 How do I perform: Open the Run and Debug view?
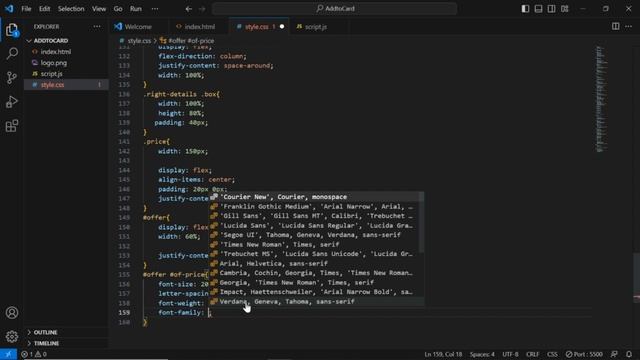pyautogui.click(x=12, y=102)
